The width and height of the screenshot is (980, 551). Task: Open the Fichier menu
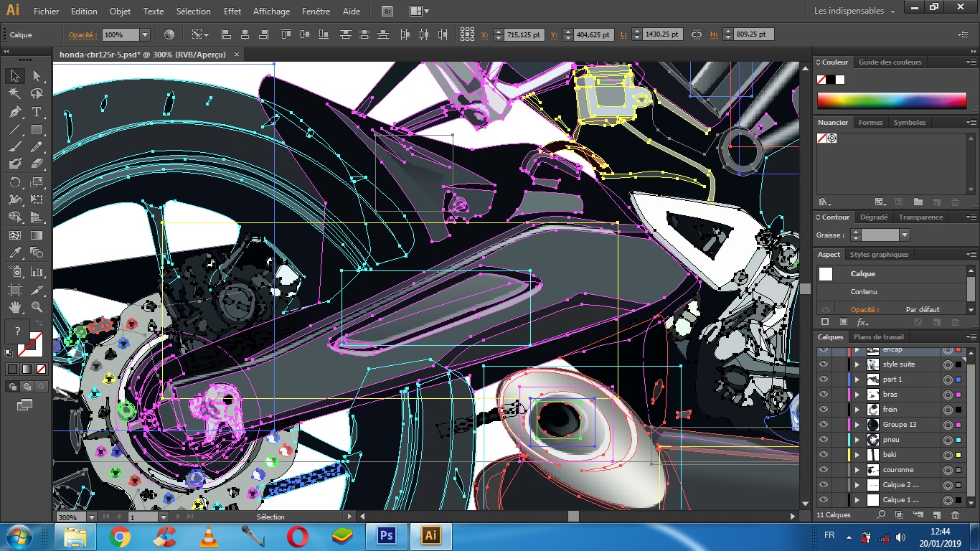point(47,11)
